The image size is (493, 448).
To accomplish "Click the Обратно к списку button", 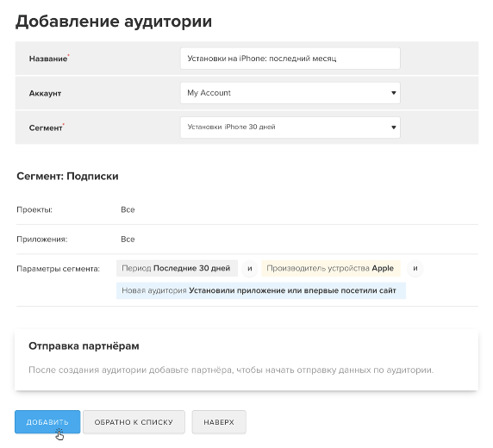I will pyautogui.click(x=134, y=422).
